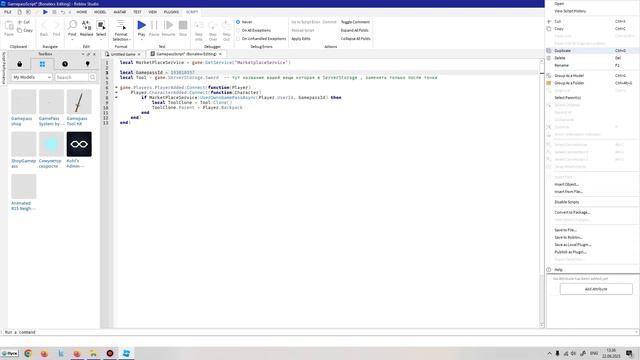The image size is (640, 360).
Task: Click the undo arrow in quick-access toolbar
Action: pos(63,12)
